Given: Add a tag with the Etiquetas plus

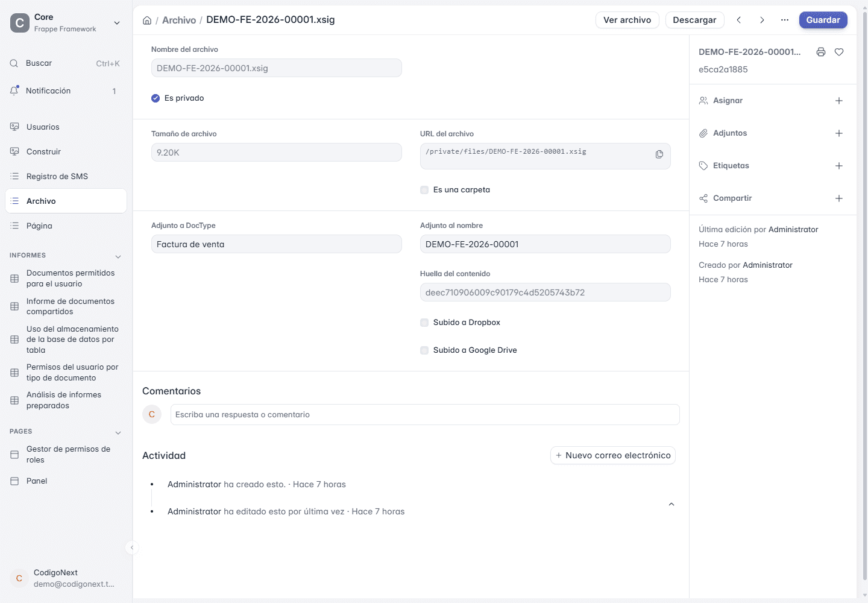Looking at the screenshot, I should click(x=839, y=166).
